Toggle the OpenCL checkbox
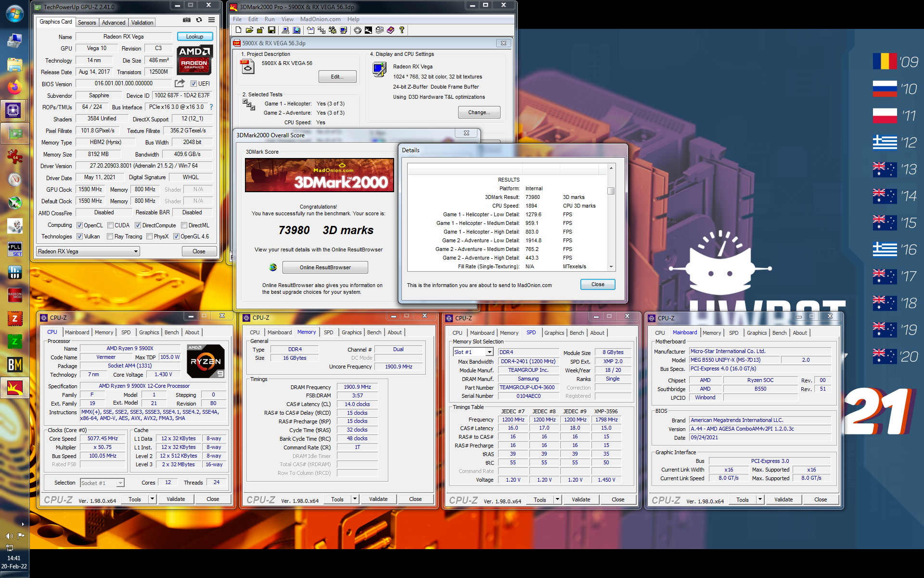This screenshot has width=924, height=578. coord(80,225)
